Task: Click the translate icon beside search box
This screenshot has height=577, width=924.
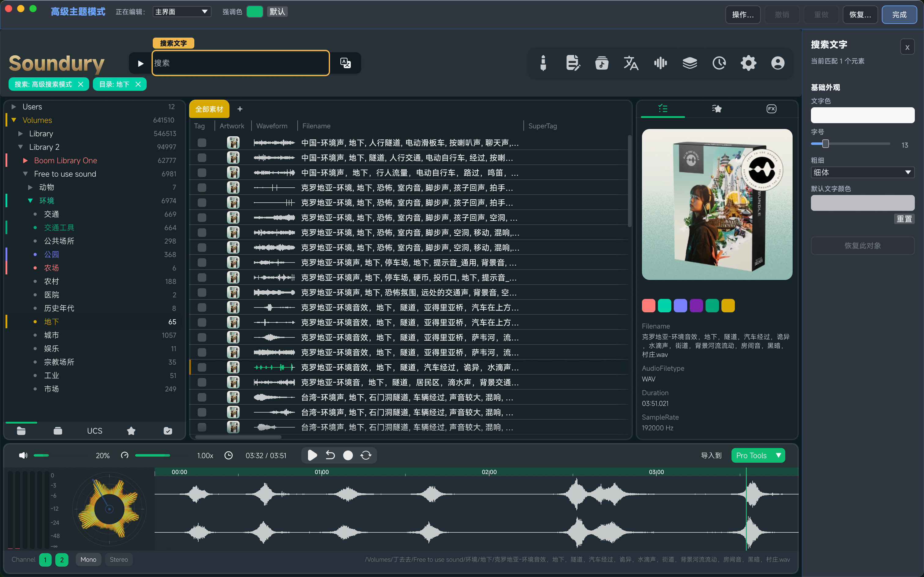Action: click(345, 63)
